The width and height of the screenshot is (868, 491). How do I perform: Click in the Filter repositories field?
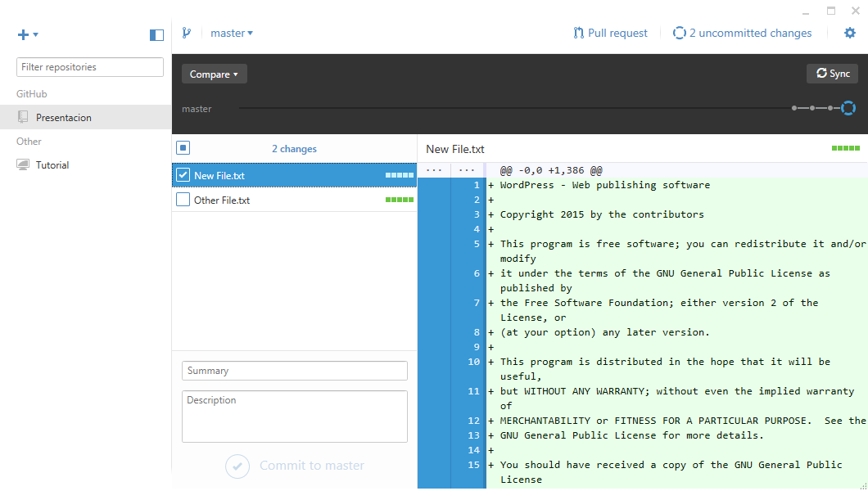90,67
